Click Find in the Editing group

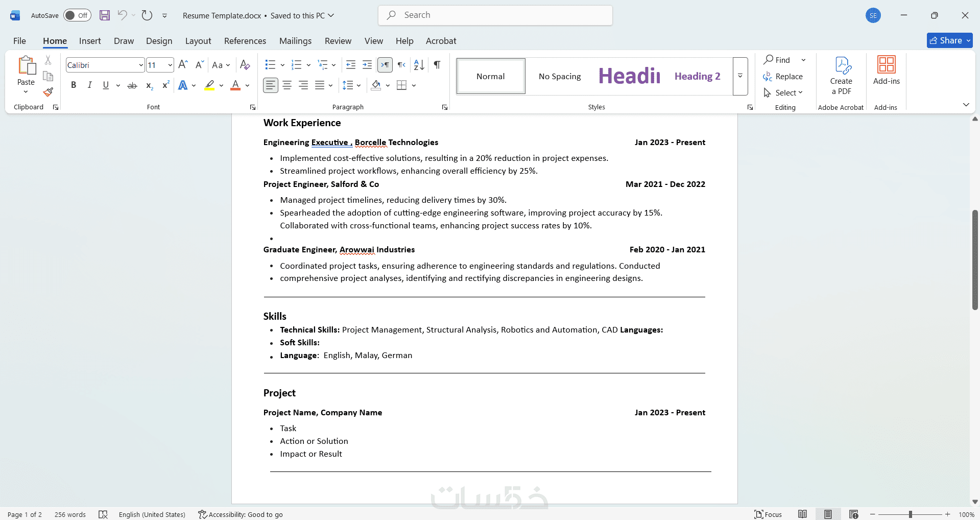778,60
